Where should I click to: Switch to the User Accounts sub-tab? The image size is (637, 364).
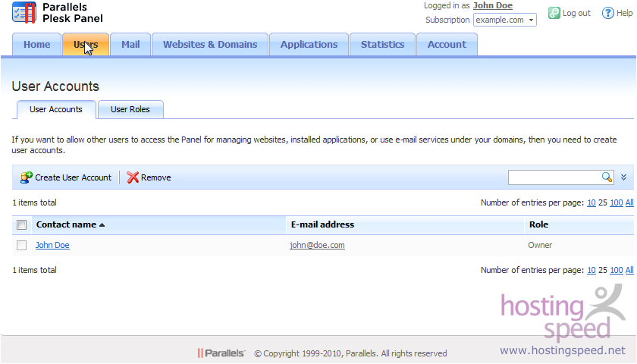(x=56, y=110)
